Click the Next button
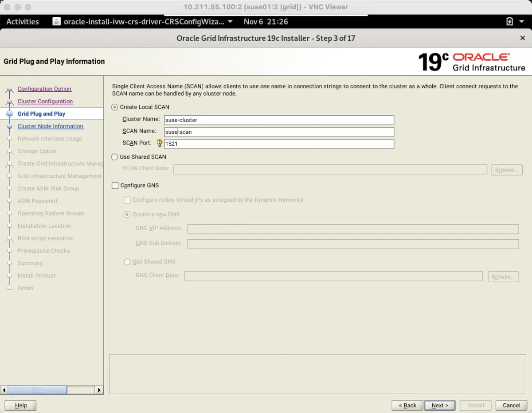Viewport: 532px width, 413px height. click(439, 405)
